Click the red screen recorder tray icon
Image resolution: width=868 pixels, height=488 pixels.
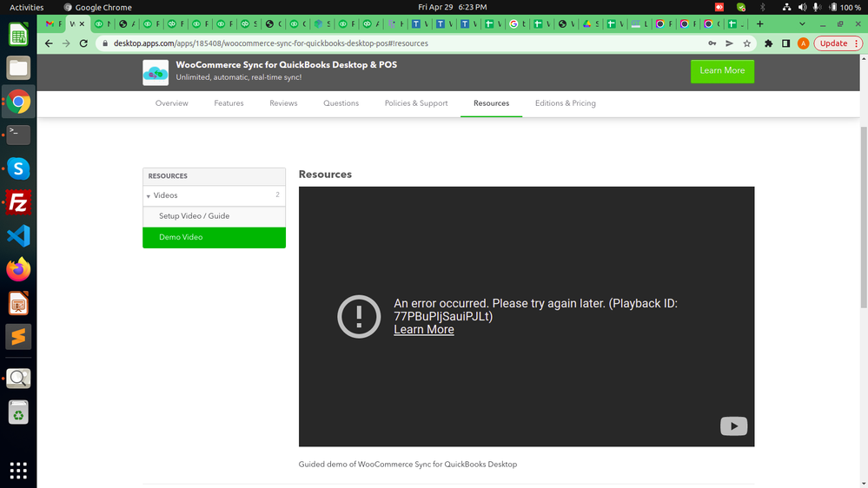point(719,7)
